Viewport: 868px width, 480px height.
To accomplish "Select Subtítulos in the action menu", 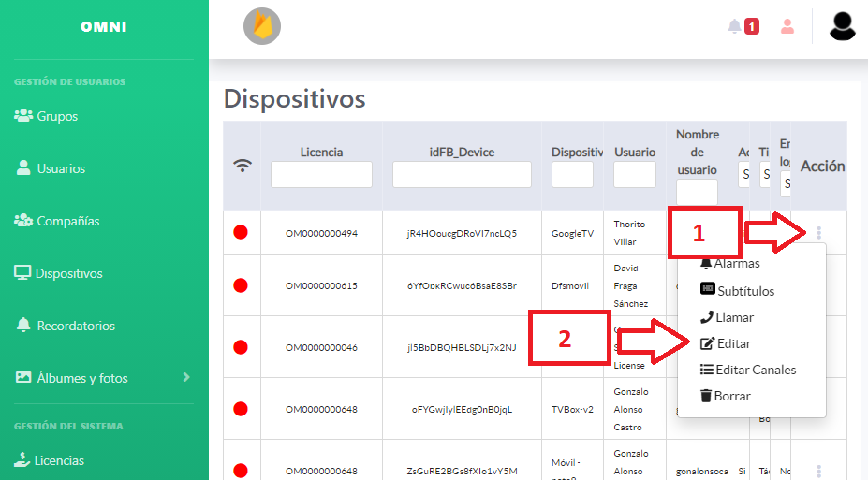I will pyautogui.click(x=737, y=291).
